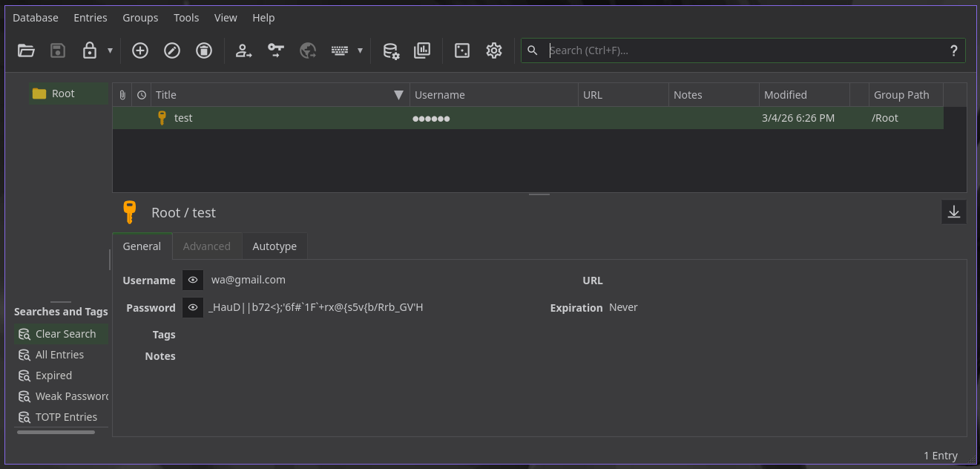This screenshot has width=980, height=469.
Task: Open application settings gear icon
Action: 494,50
